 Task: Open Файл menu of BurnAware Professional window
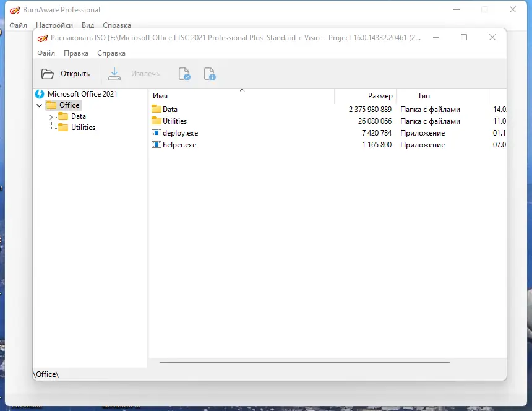pyautogui.click(x=19, y=25)
